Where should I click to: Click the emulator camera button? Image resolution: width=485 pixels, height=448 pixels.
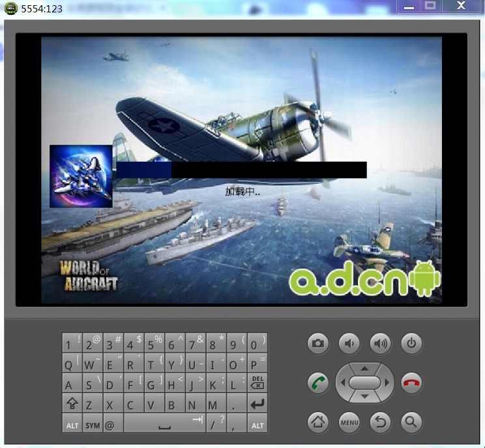point(318,344)
